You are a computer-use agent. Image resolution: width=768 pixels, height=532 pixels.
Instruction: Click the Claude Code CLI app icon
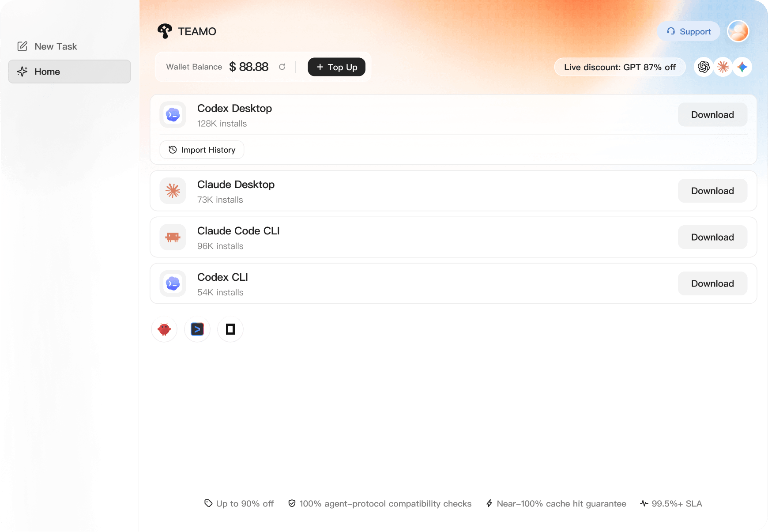(173, 237)
